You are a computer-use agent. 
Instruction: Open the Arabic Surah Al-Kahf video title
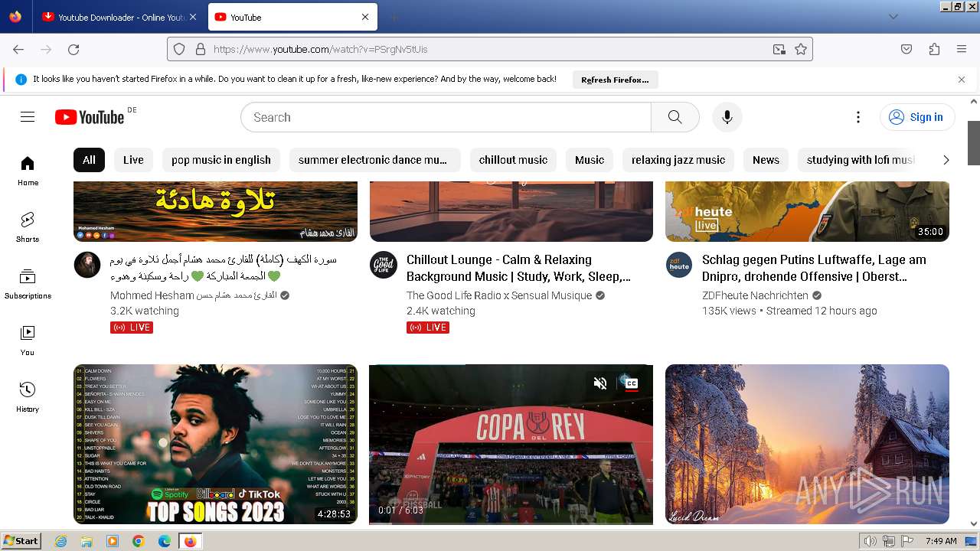223,268
